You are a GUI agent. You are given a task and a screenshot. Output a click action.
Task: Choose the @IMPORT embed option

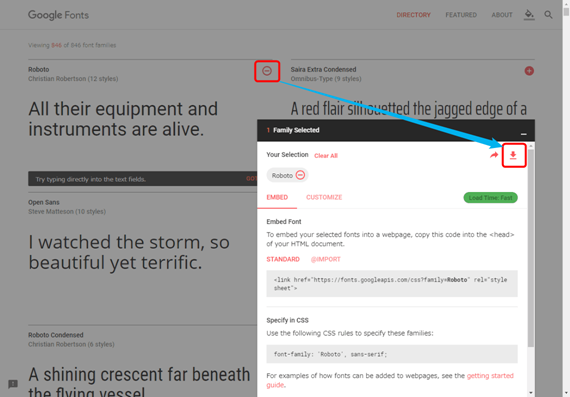[325, 259]
